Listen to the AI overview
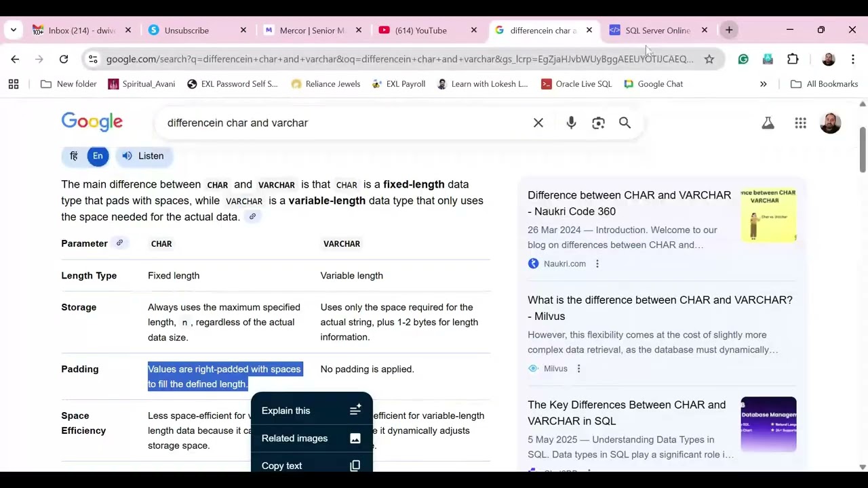 point(143,156)
